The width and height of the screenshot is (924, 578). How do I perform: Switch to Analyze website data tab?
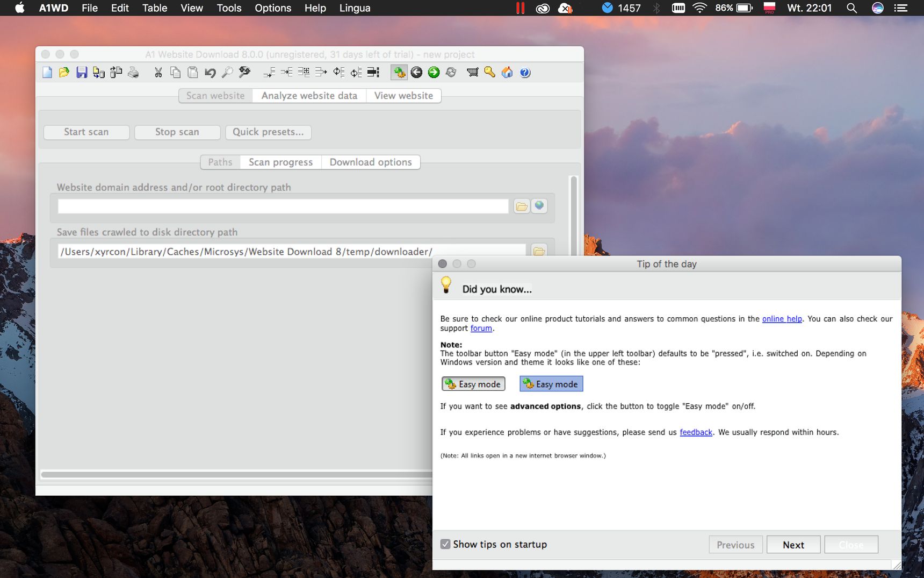309,96
